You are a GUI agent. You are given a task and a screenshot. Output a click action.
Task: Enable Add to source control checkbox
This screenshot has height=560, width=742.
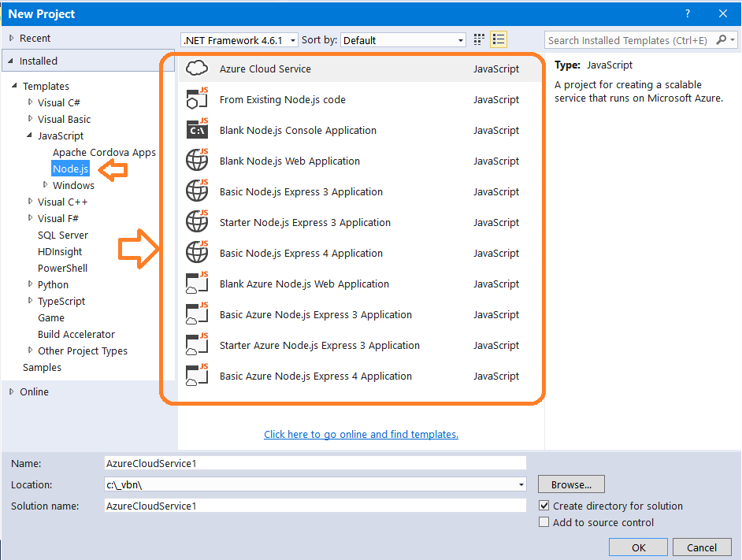(x=544, y=522)
